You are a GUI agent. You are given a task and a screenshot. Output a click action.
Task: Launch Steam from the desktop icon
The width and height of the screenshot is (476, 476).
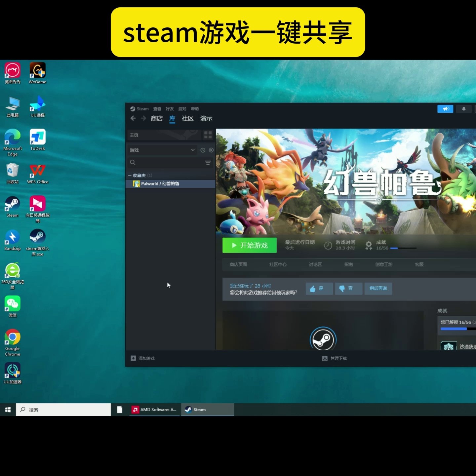click(12, 203)
